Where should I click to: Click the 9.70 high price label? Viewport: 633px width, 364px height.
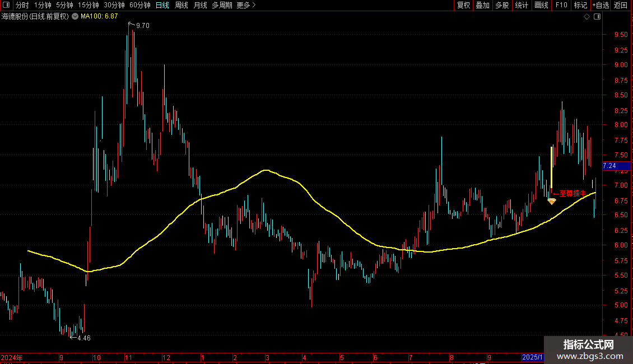tap(142, 25)
